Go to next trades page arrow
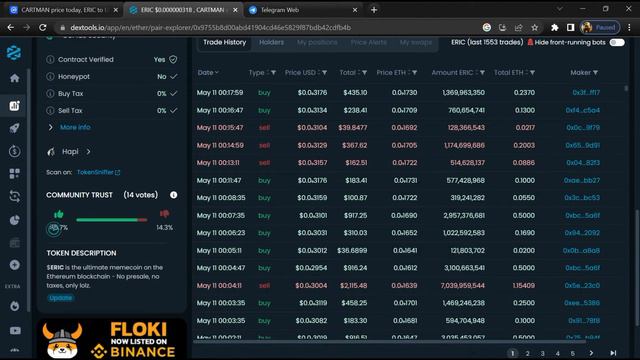This screenshot has width=640, height=360. click(591, 353)
